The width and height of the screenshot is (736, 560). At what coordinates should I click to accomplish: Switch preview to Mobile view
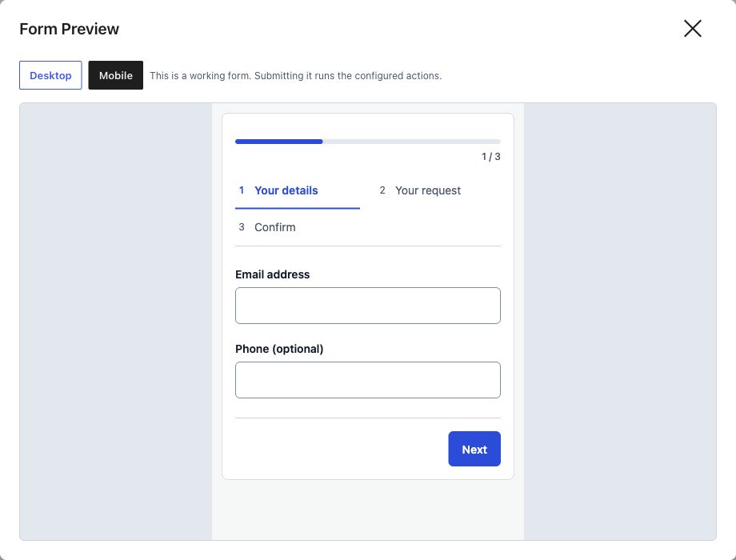pyautogui.click(x=115, y=75)
